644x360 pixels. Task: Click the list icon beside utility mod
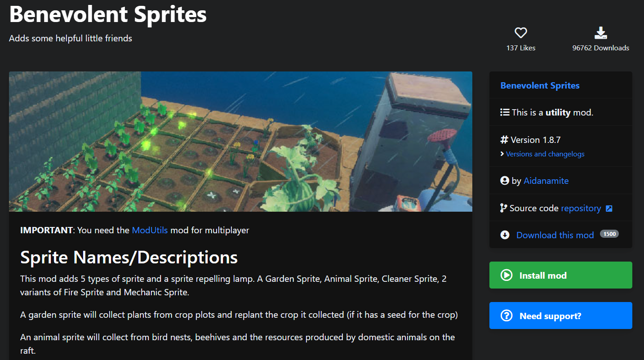[x=505, y=112]
